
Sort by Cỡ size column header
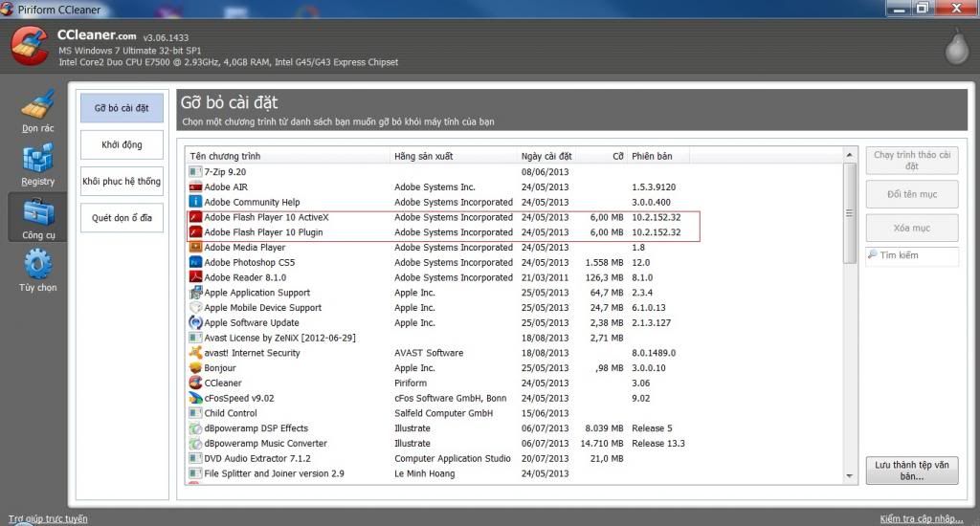pyautogui.click(x=601, y=156)
